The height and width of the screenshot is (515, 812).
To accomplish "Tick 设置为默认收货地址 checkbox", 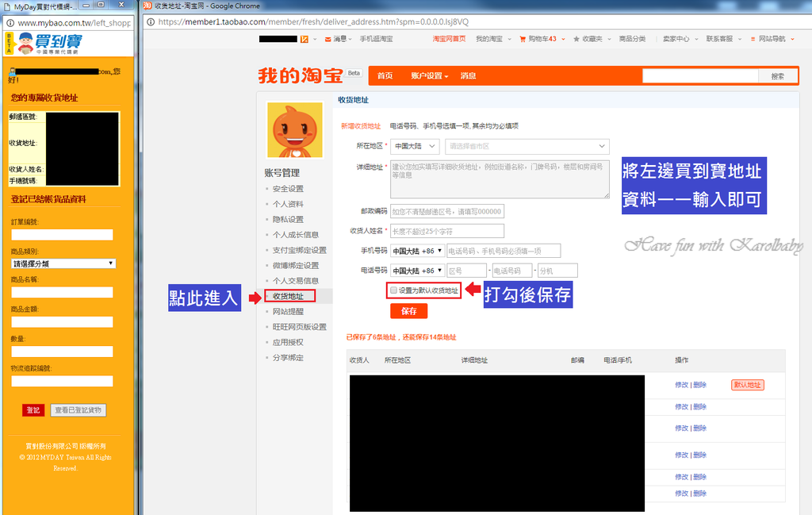I will click(393, 290).
